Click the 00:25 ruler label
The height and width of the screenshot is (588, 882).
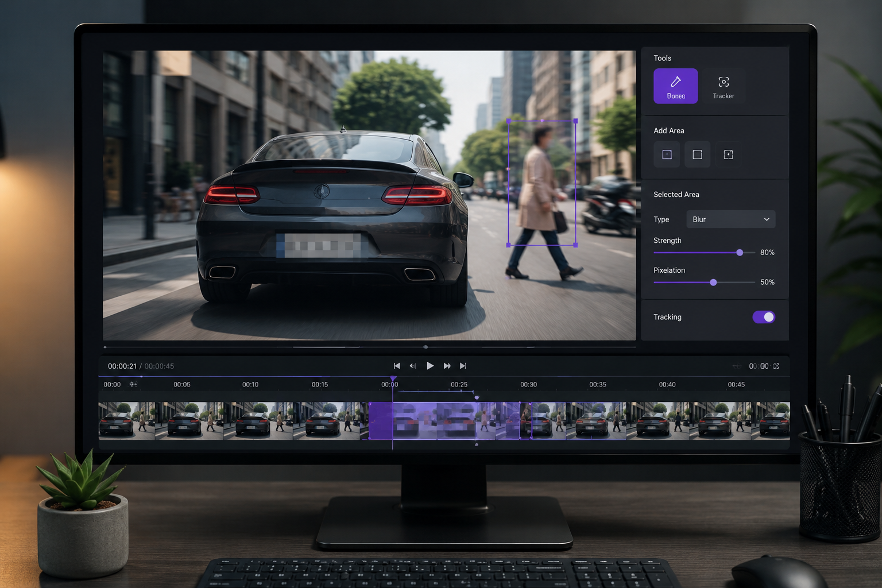459,384
